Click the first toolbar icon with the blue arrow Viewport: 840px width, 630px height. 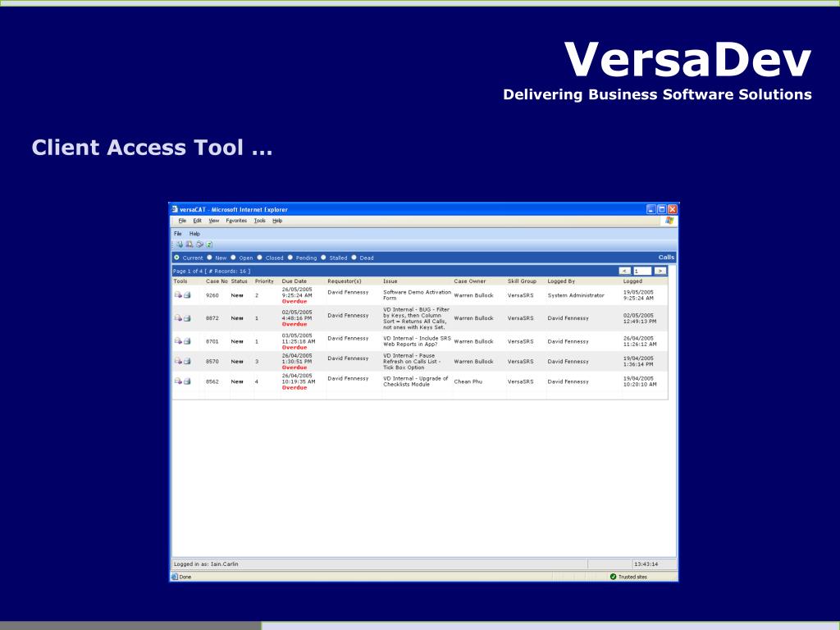point(180,244)
